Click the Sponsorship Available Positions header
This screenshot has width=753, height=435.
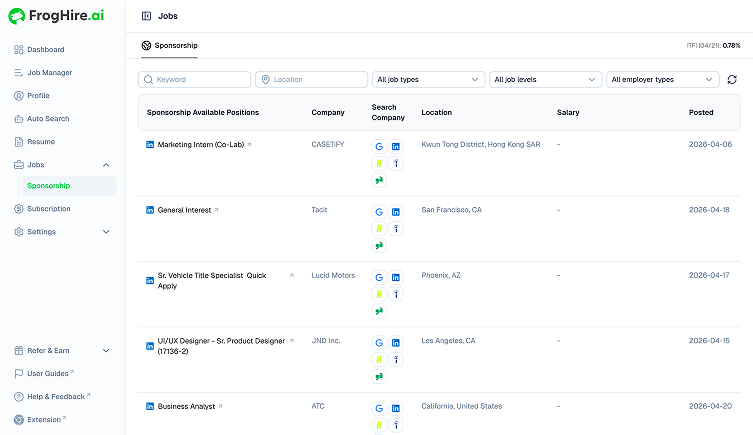point(203,112)
